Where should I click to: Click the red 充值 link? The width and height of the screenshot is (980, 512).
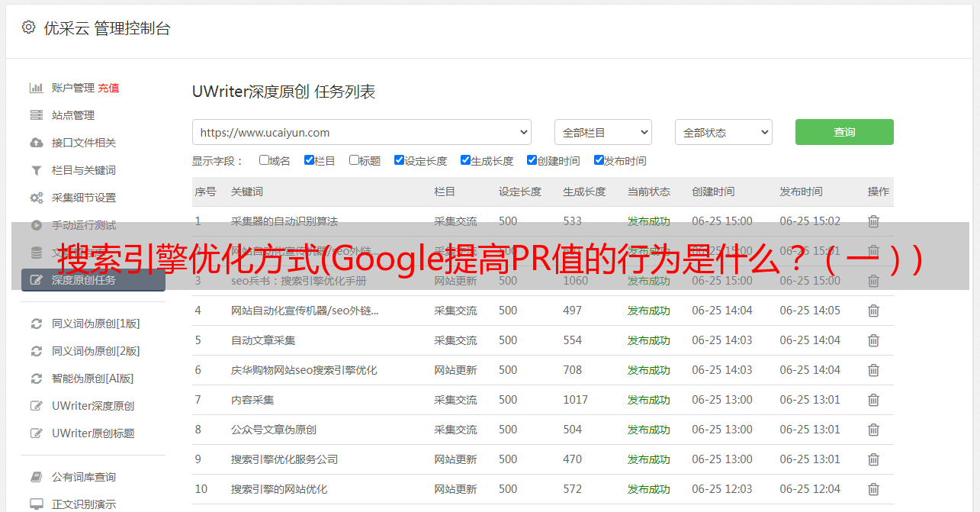(108, 88)
